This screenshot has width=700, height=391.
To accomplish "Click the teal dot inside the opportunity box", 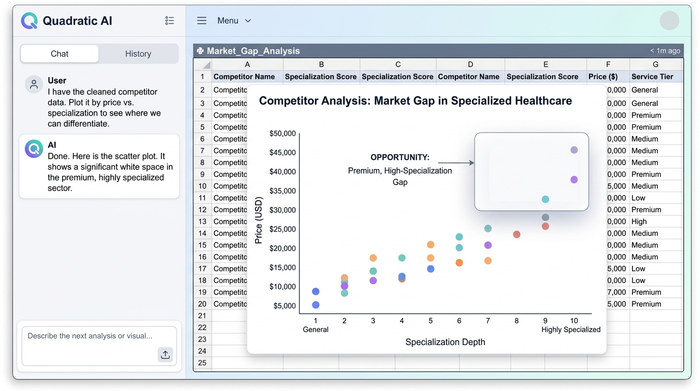I will (x=545, y=200).
